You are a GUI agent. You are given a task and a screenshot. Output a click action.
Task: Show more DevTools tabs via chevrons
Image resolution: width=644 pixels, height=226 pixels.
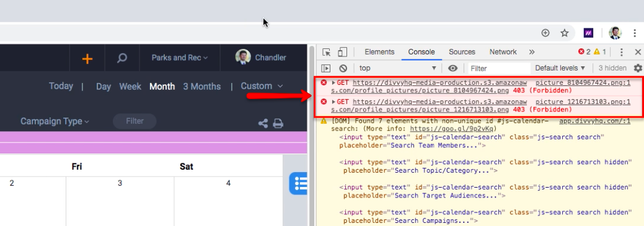tap(532, 51)
